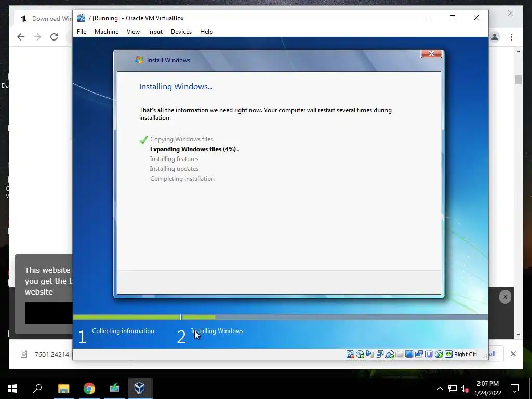
Task: Open the 7601.24214 downloaded file item
Action: 46,354
